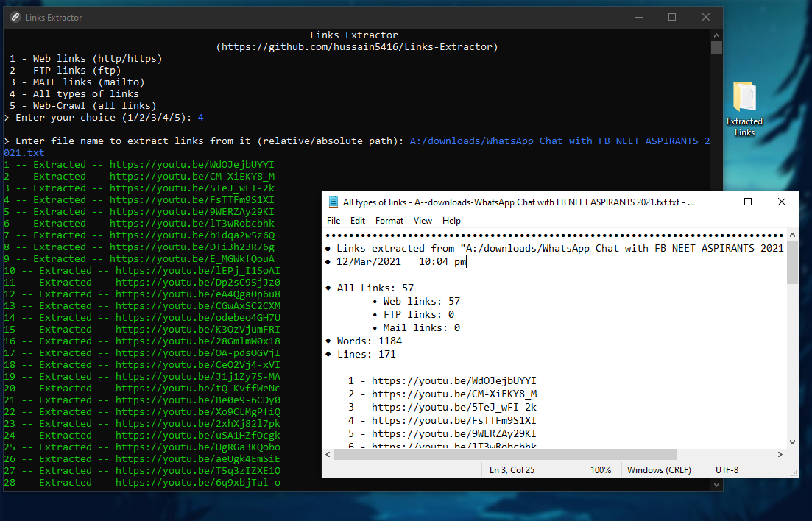Click the Notepad scrollbar down arrow
Viewport: 812px width, 521px height.
pyautogui.click(x=791, y=442)
